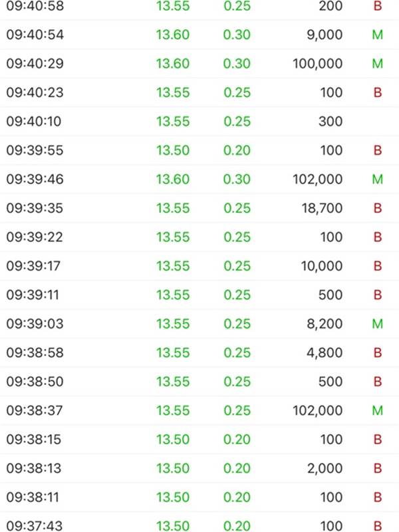Open the 09:40:54 trade of 9,000 shares
Image resolution: width=399 pixels, height=532 pixels.
pyautogui.click(x=199, y=35)
